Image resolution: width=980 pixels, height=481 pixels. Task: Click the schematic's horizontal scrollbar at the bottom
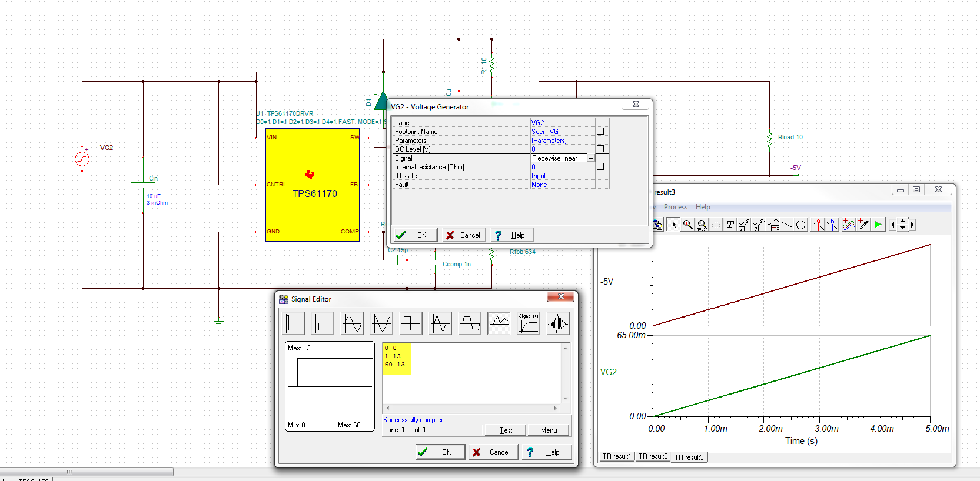[87, 472]
